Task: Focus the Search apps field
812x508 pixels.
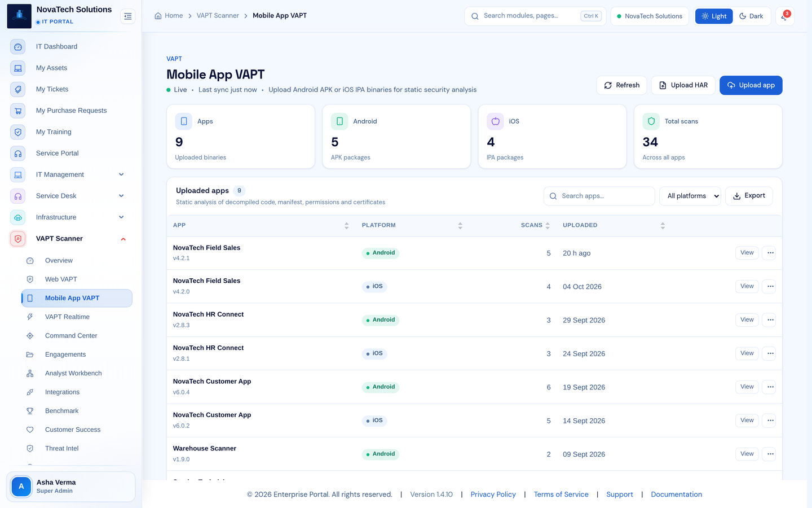Action: pyautogui.click(x=599, y=196)
